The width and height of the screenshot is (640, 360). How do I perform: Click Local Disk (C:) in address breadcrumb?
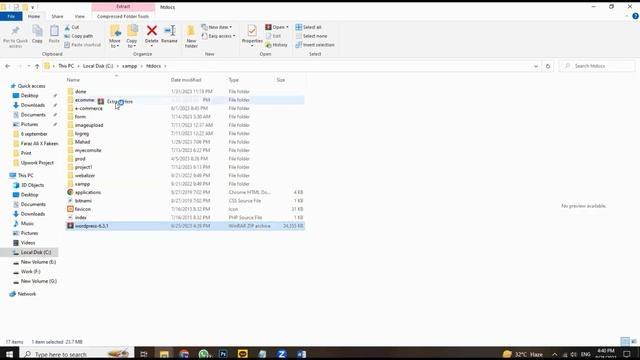click(98, 66)
